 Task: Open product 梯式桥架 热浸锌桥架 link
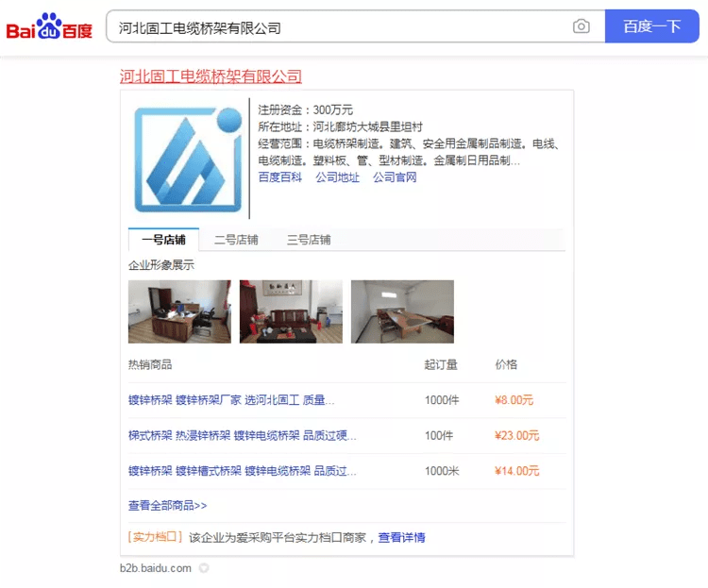point(242,435)
